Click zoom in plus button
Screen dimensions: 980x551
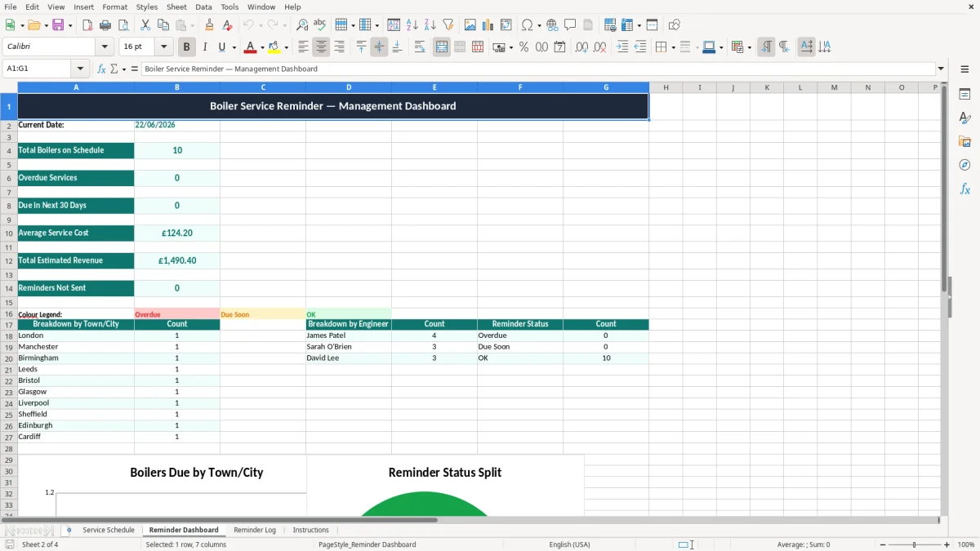(947, 544)
